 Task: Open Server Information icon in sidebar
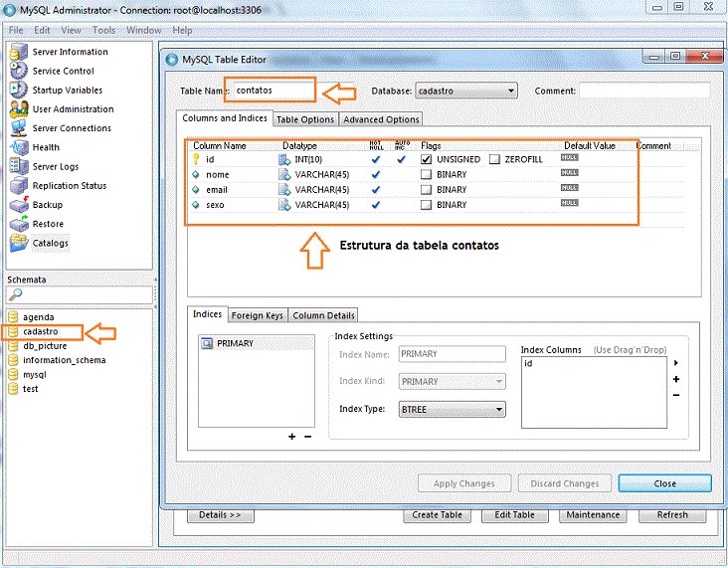tap(19, 52)
